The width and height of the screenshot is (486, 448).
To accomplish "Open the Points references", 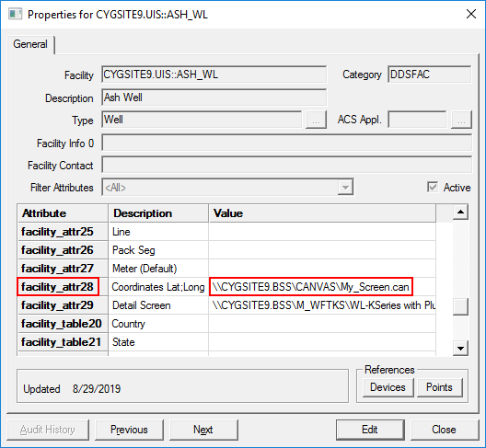I will [439, 387].
